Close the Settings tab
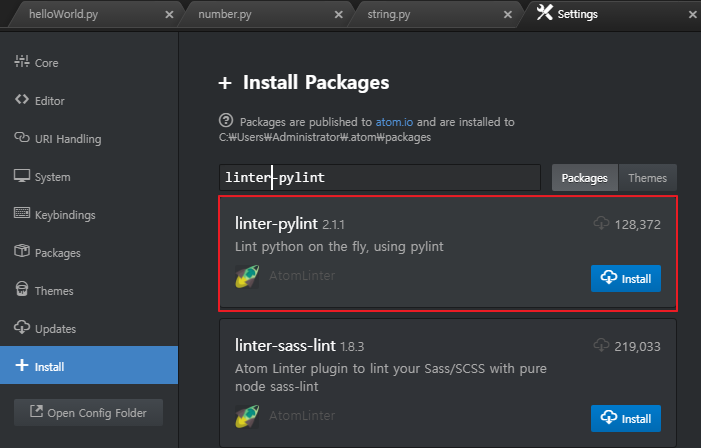 point(693,15)
